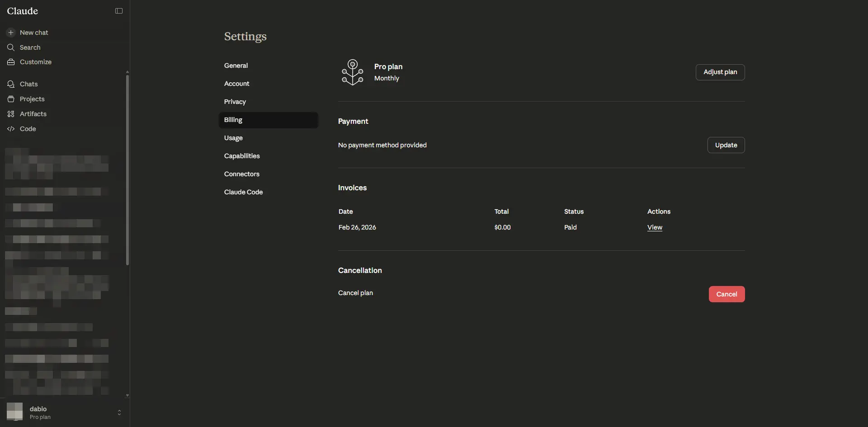This screenshot has height=427, width=868.
Task: Click the "Monthly" plan label
Action: (387, 78)
